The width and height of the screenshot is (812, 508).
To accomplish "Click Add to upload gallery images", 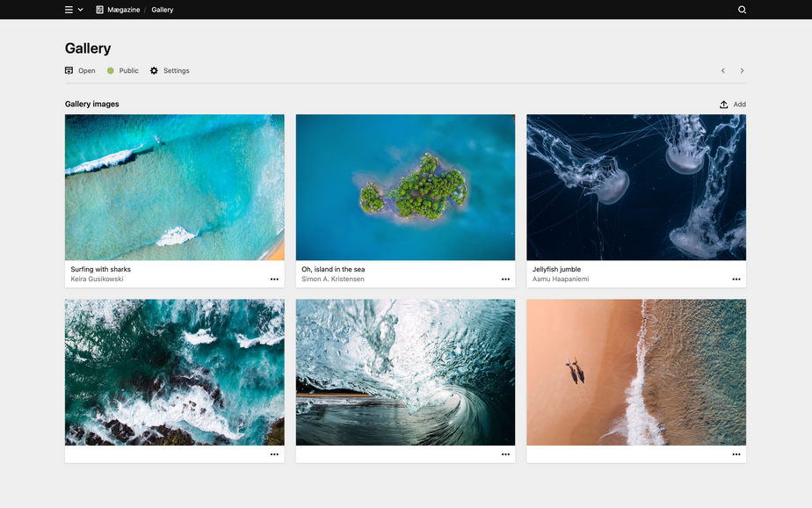I will (732, 105).
